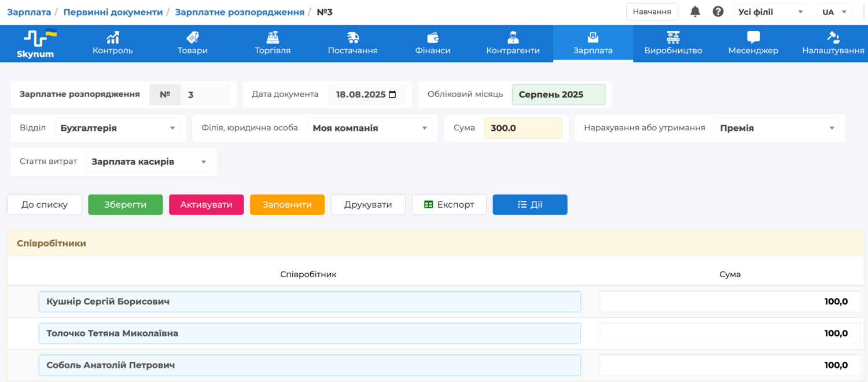Click the help question mark icon
The width and height of the screenshot is (868, 382).
[x=718, y=12]
